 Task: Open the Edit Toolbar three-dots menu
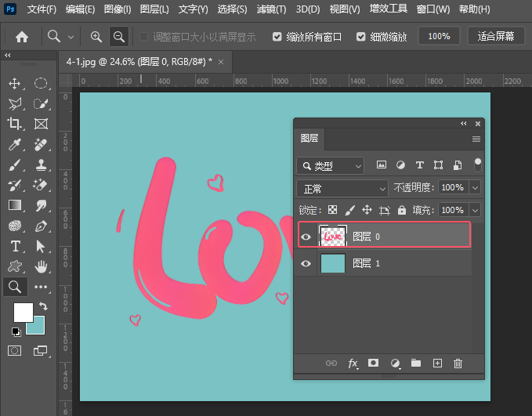pos(41,287)
